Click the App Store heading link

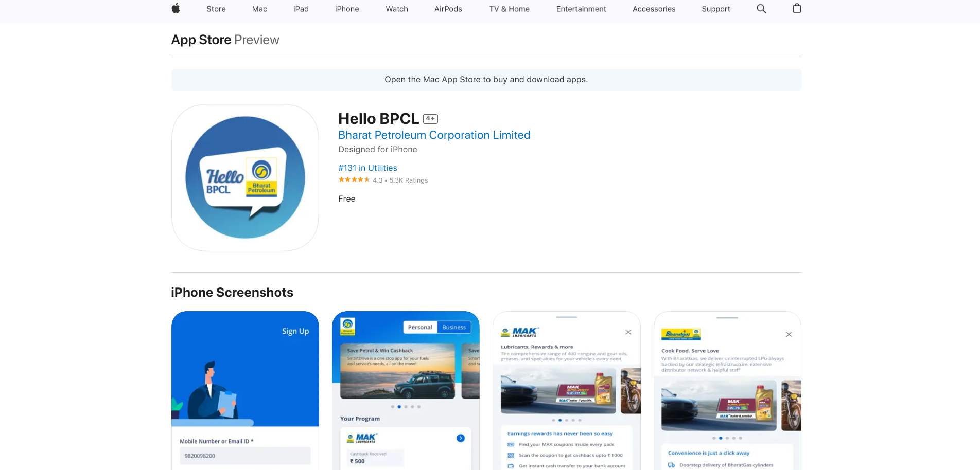pyautogui.click(x=201, y=40)
